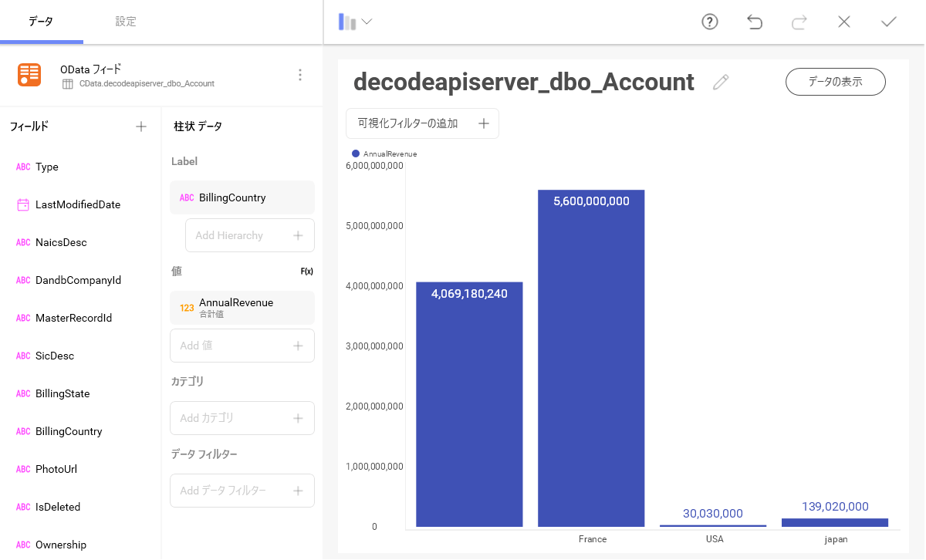Switch to the 設定 tab
The width and height of the screenshot is (926, 560).
click(126, 22)
